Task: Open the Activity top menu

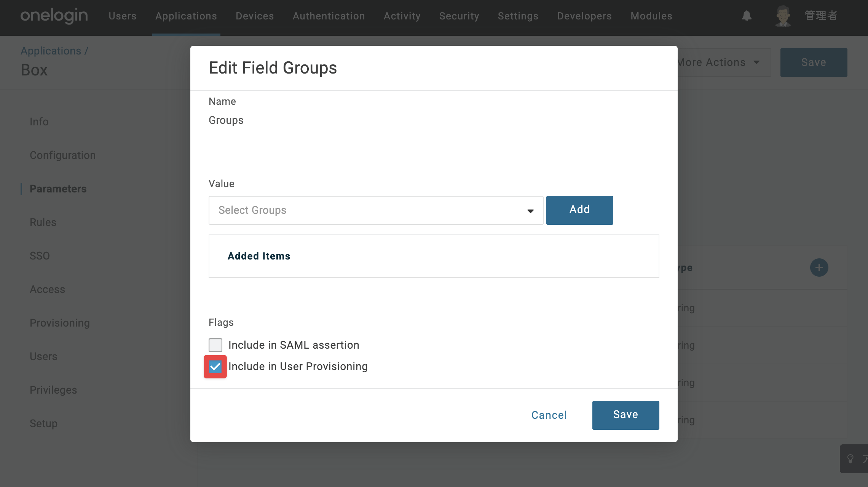Action: [402, 16]
